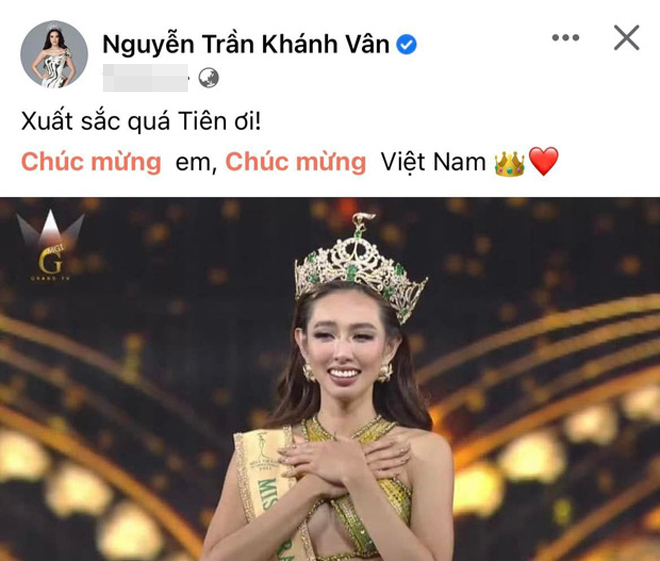Select the "Xuất sắc quá Tiên ơi!" line
The height and width of the screenshot is (561, 660).
click(141, 122)
